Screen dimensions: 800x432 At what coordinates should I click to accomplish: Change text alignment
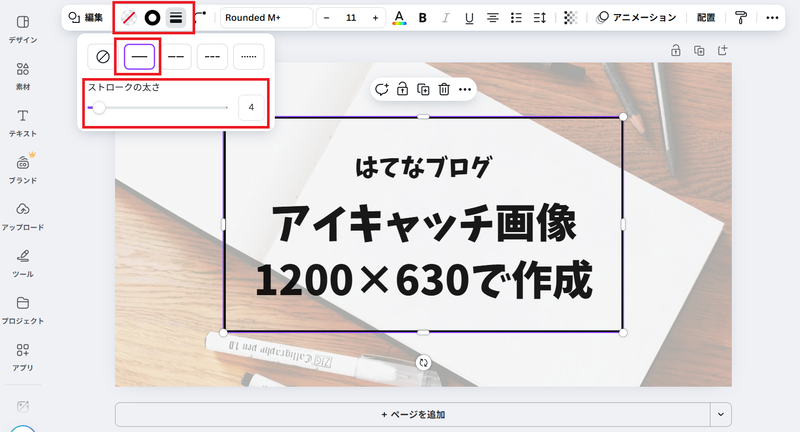(x=493, y=18)
